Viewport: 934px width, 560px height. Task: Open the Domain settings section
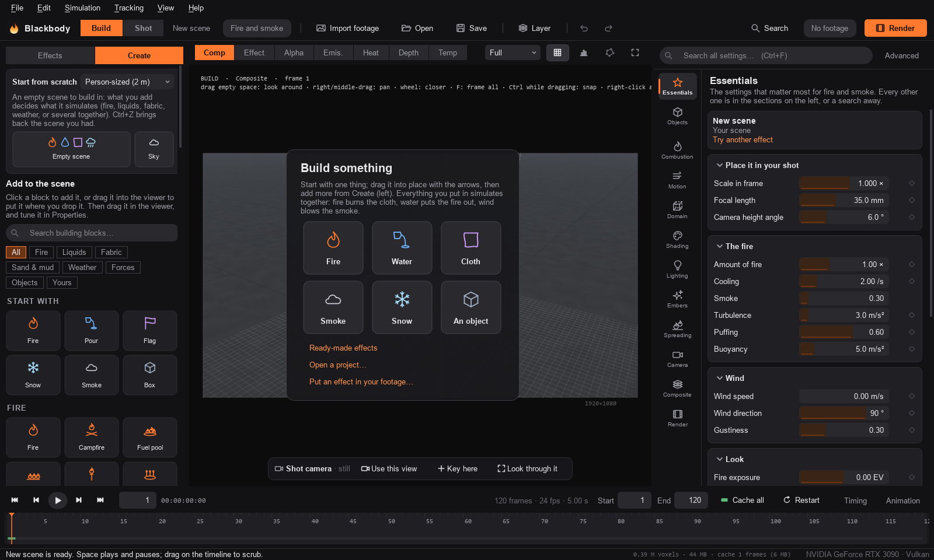pos(677,209)
